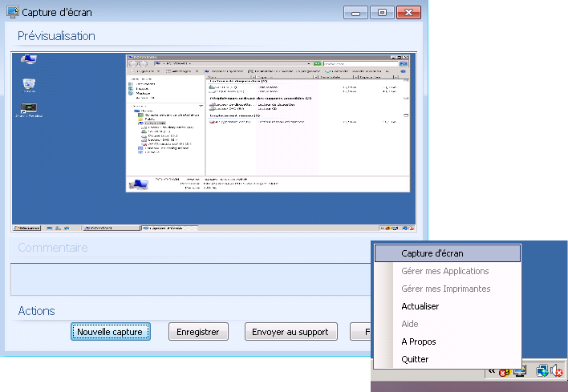Open A Propos from the tray menu
The height and width of the screenshot is (392, 568).
(x=448, y=341)
